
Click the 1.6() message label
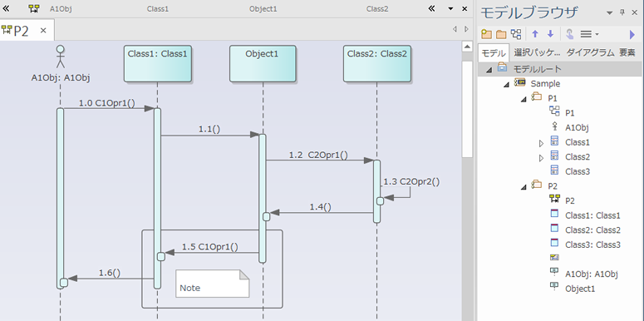[109, 273]
